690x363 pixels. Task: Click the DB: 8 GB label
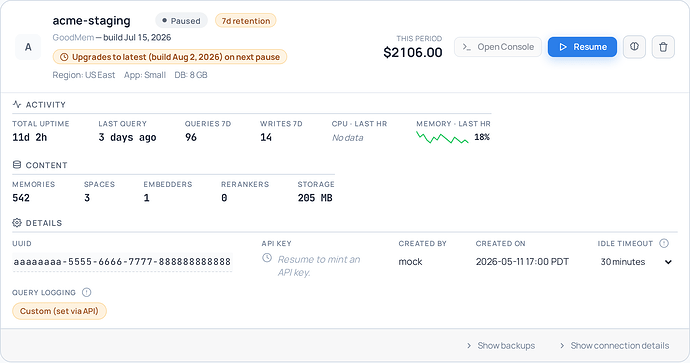tap(191, 75)
